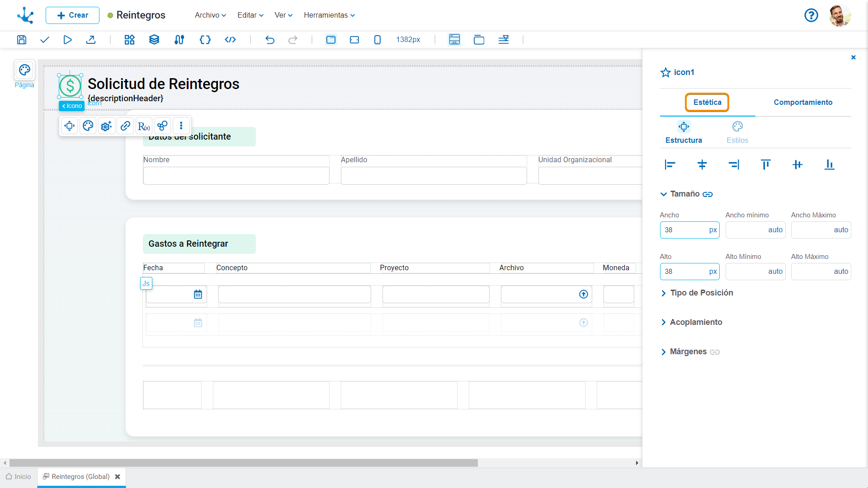Open the Editar menu
The height and width of the screenshot is (488, 868).
pos(250,15)
